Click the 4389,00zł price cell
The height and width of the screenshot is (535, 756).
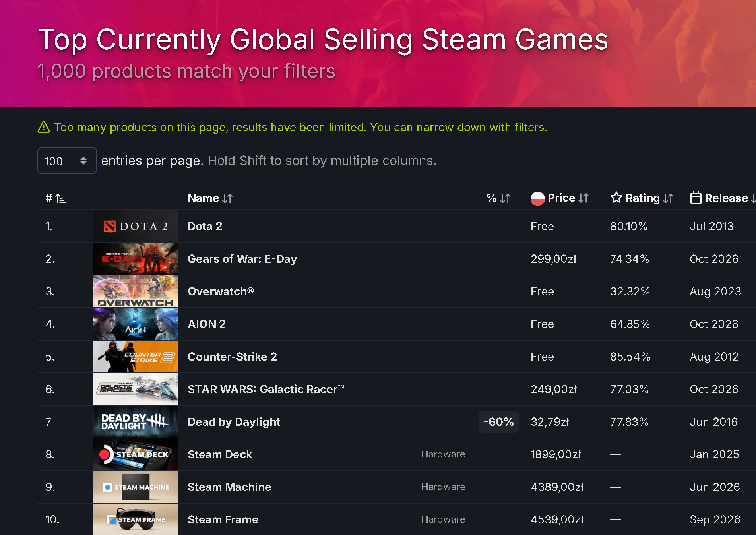pyautogui.click(x=557, y=487)
